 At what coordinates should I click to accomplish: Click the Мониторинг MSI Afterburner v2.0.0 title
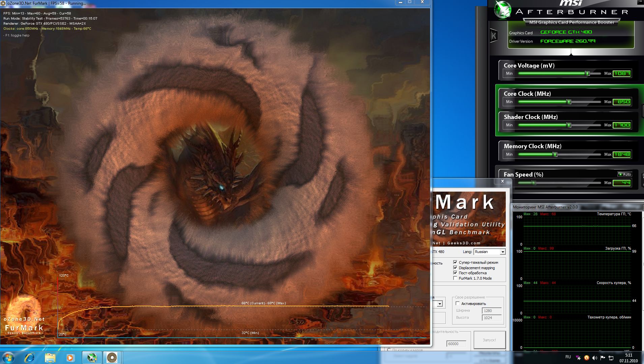point(545,207)
